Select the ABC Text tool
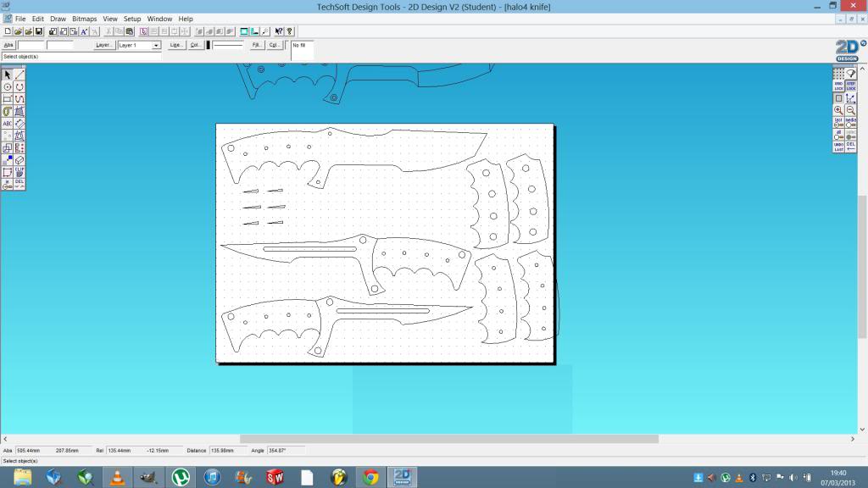 coord(7,124)
